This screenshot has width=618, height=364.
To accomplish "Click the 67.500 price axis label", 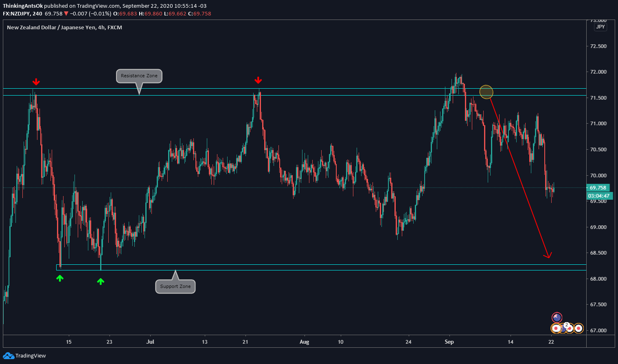I will pos(598,305).
